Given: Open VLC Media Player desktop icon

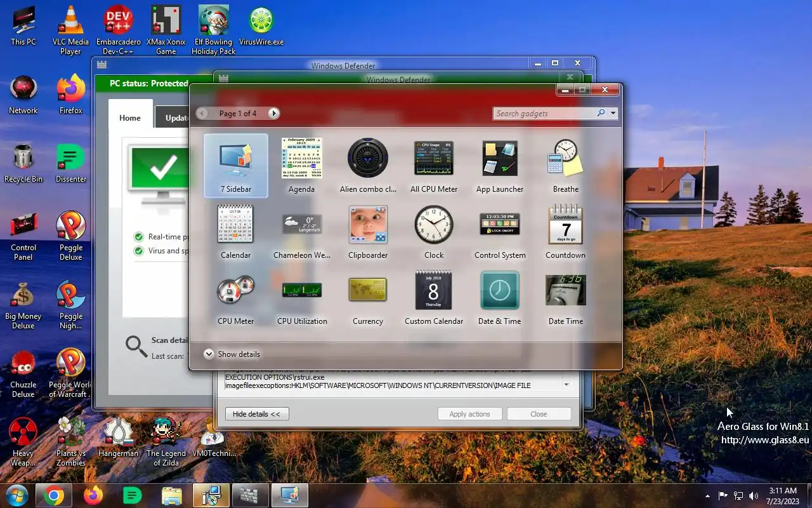Looking at the screenshot, I should point(70,30).
